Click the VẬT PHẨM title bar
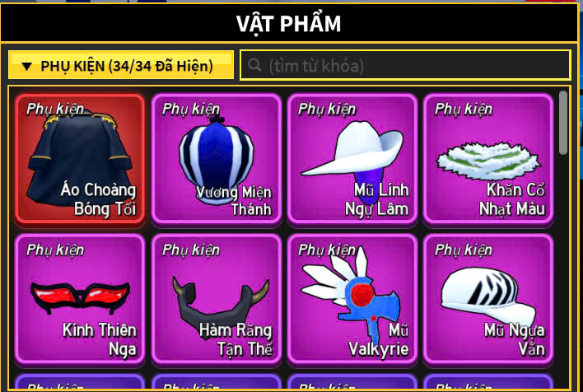The image size is (583, 392). tap(288, 23)
